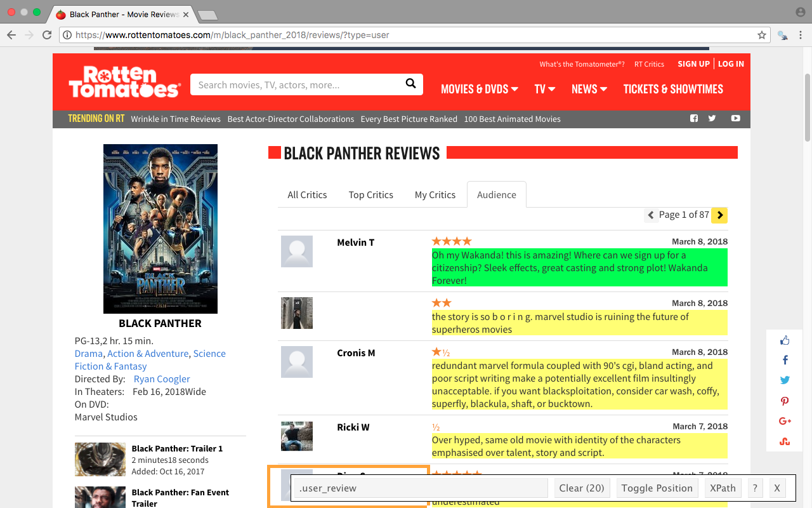812x508 pixels.
Task: Switch to All Critics tab
Action: point(307,195)
